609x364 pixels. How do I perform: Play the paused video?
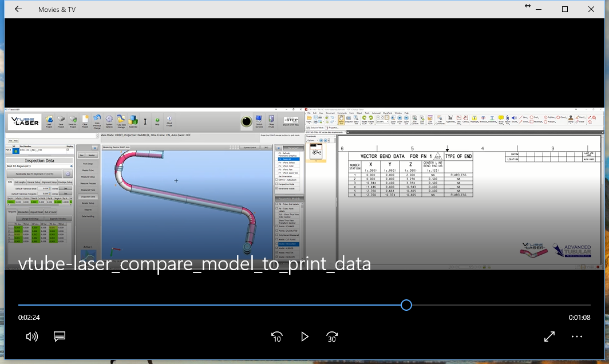click(x=304, y=337)
